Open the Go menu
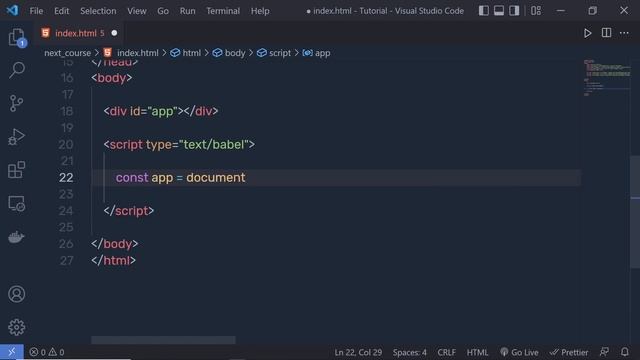 tap(163, 11)
